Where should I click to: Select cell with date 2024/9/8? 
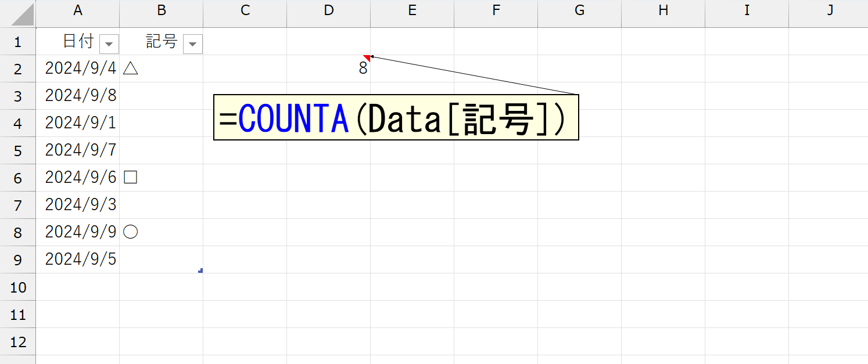pos(78,96)
